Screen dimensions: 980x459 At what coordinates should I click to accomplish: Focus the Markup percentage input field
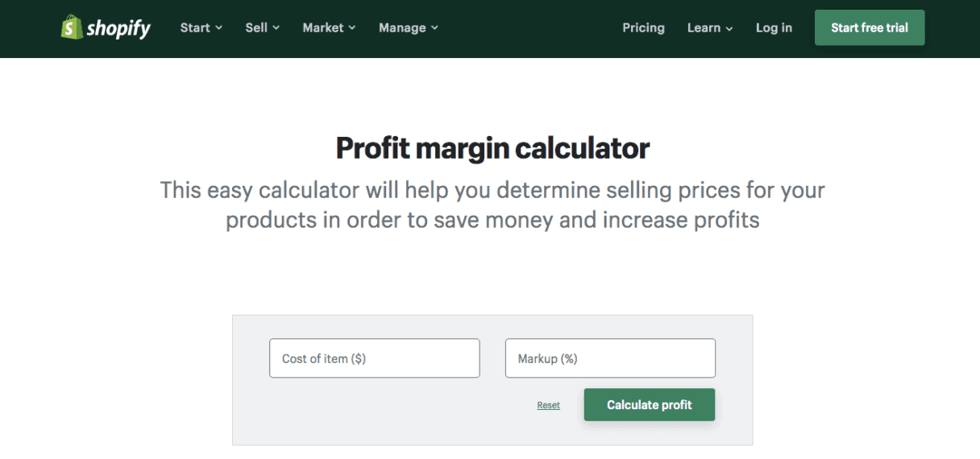pyautogui.click(x=610, y=358)
